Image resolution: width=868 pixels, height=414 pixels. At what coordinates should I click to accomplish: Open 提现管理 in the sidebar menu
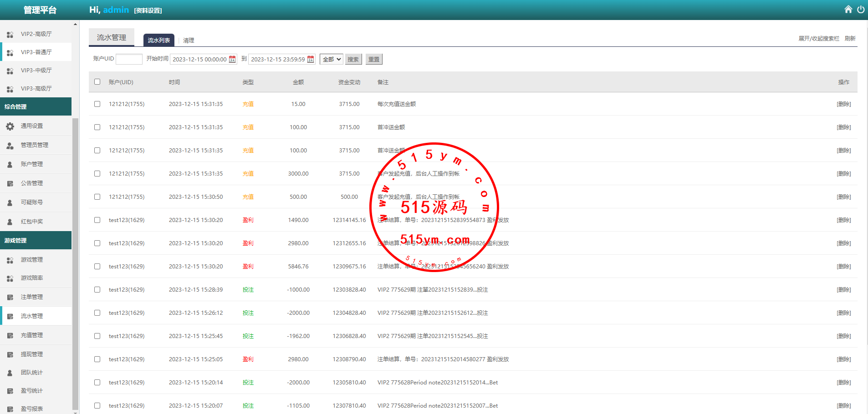click(32, 354)
